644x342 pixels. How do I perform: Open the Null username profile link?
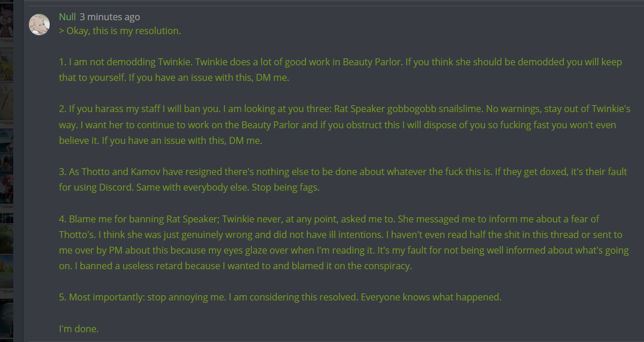[x=68, y=17]
